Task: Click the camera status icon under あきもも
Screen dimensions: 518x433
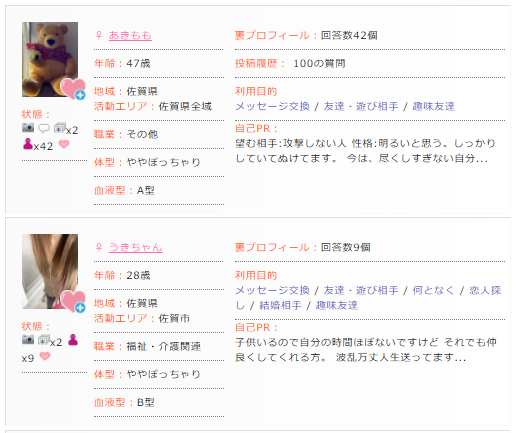Action: [x=28, y=127]
